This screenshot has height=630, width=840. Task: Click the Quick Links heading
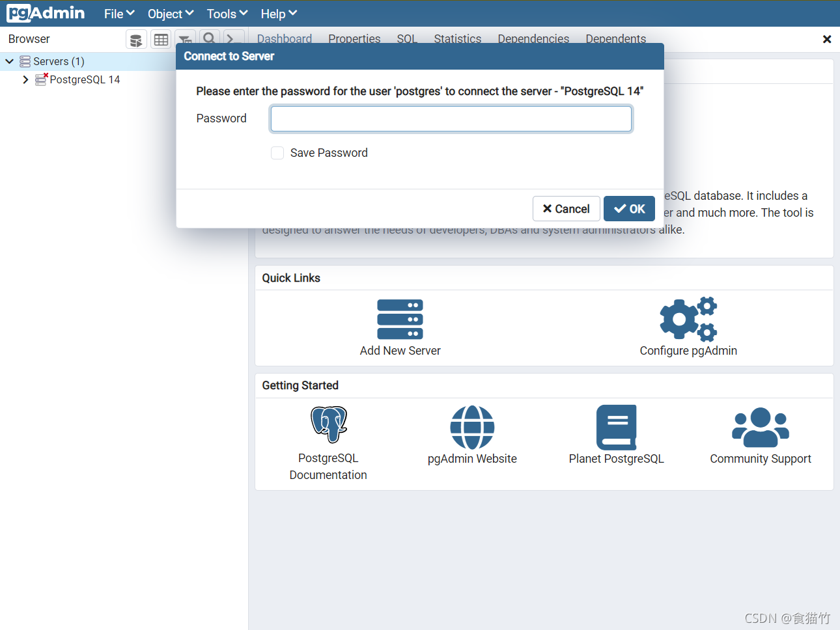tap(291, 278)
